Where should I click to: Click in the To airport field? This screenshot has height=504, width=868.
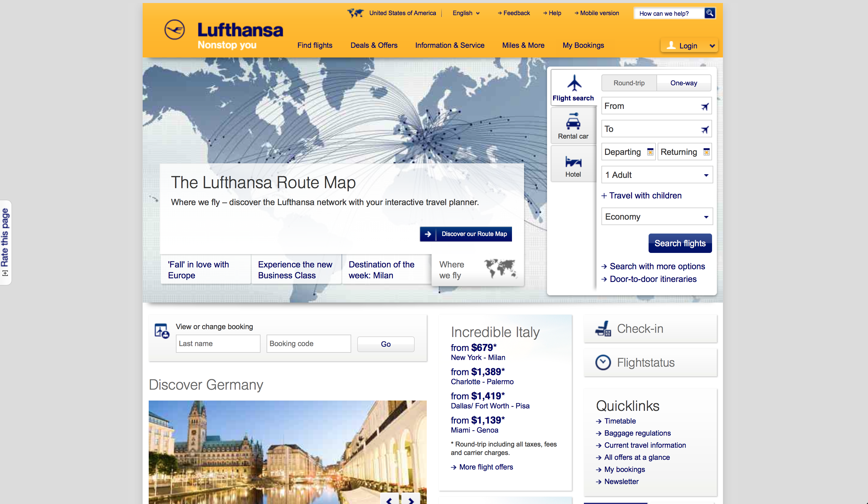tap(656, 129)
